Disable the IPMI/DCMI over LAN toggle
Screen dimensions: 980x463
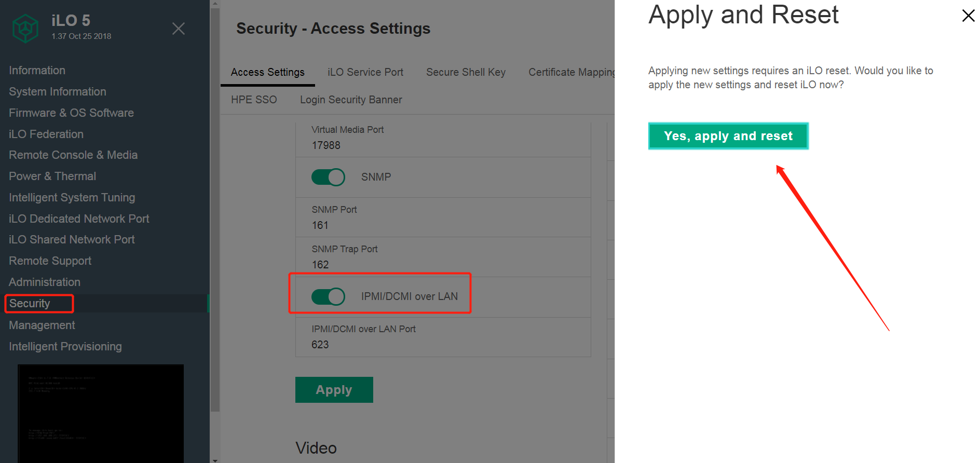(328, 296)
